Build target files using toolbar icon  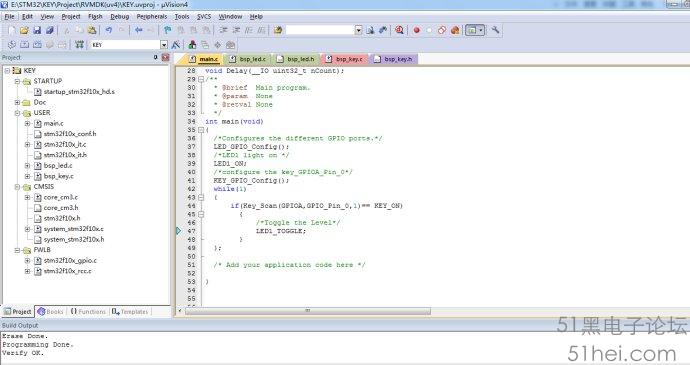(x=25, y=45)
